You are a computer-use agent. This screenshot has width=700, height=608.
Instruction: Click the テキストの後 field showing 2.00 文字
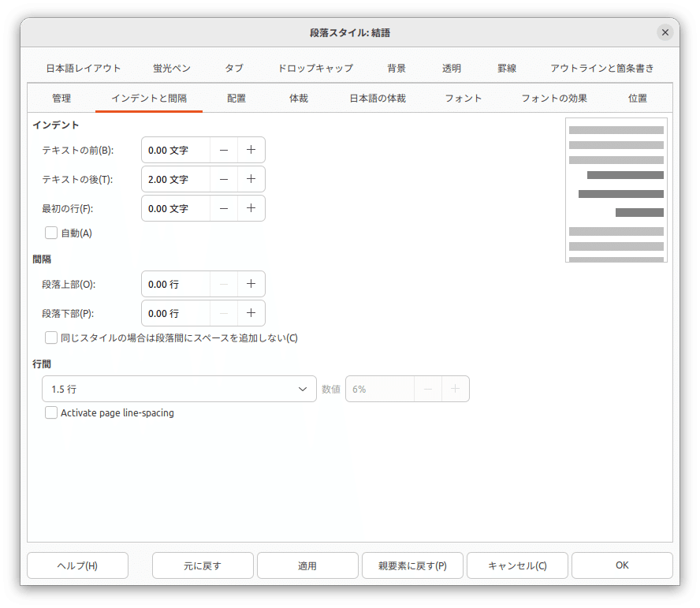pos(176,179)
